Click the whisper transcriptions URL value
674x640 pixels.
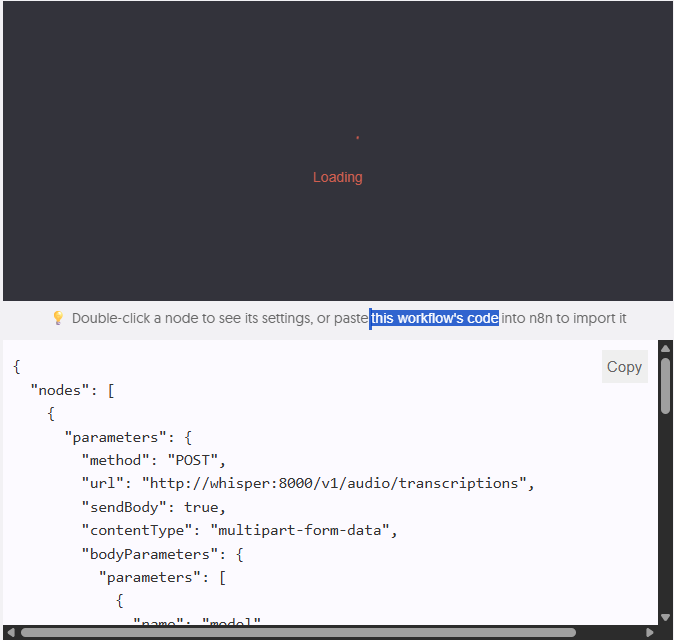[334, 484]
